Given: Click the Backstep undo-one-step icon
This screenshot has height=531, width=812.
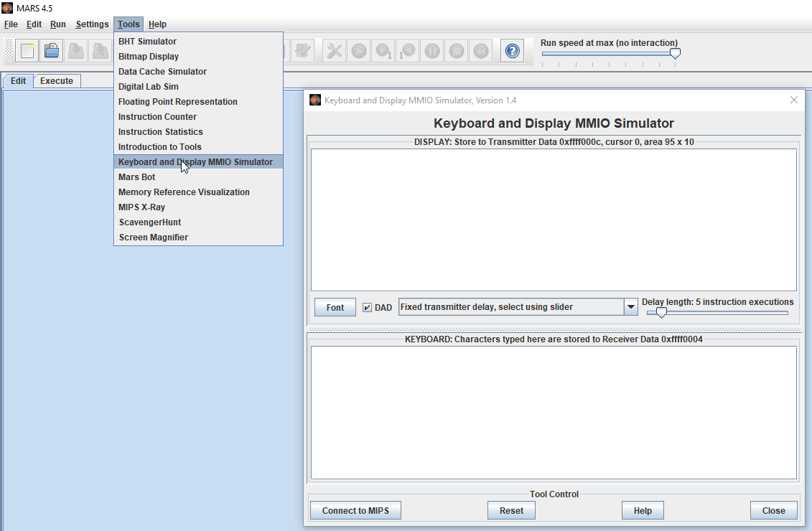Looking at the screenshot, I should [x=408, y=51].
